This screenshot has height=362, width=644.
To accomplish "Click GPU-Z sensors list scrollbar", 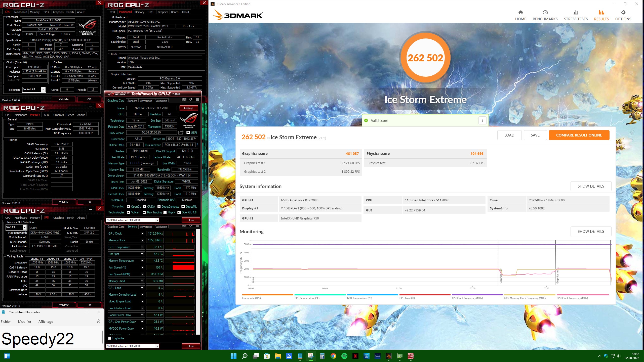I will [x=198, y=260].
